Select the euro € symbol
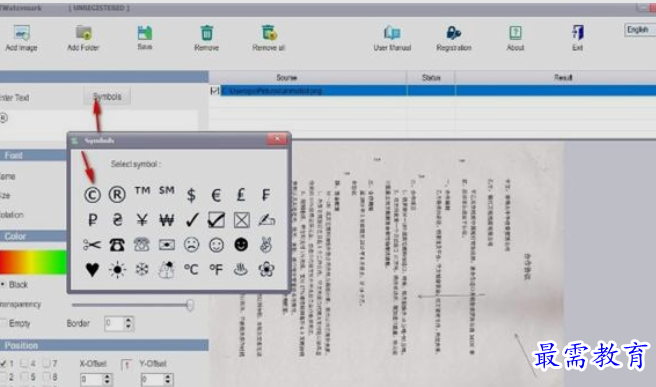Image resolution: width=656 pixels, height=387 pixels. click(216, 195)
